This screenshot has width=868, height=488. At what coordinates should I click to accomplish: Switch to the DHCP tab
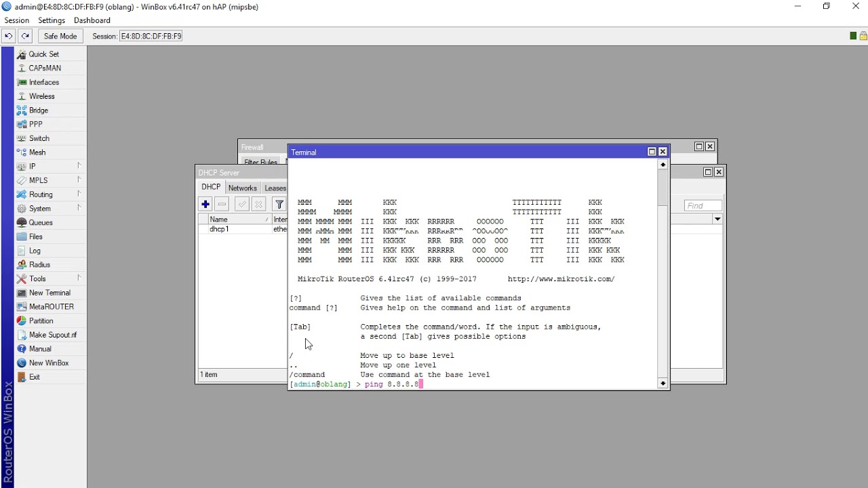211,187
